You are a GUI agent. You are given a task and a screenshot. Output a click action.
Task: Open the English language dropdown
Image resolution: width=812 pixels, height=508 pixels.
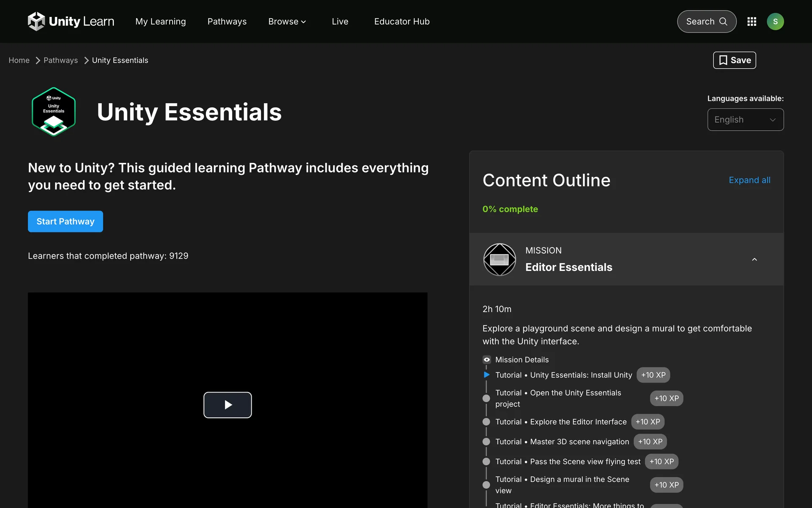[745, 120]
